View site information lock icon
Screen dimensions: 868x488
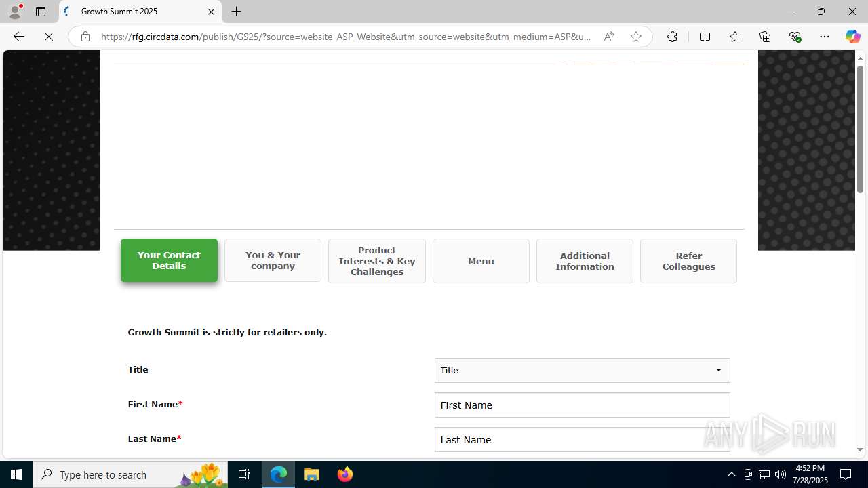(x=85, y=37)
